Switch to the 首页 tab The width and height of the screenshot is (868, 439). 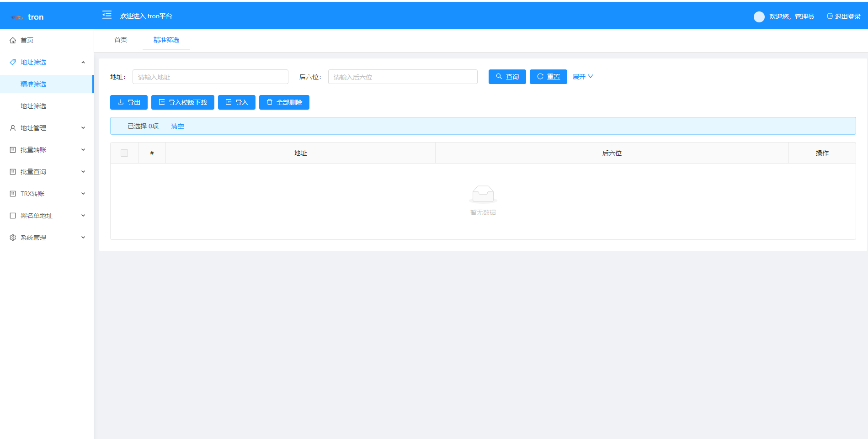[x=121, y=40]
